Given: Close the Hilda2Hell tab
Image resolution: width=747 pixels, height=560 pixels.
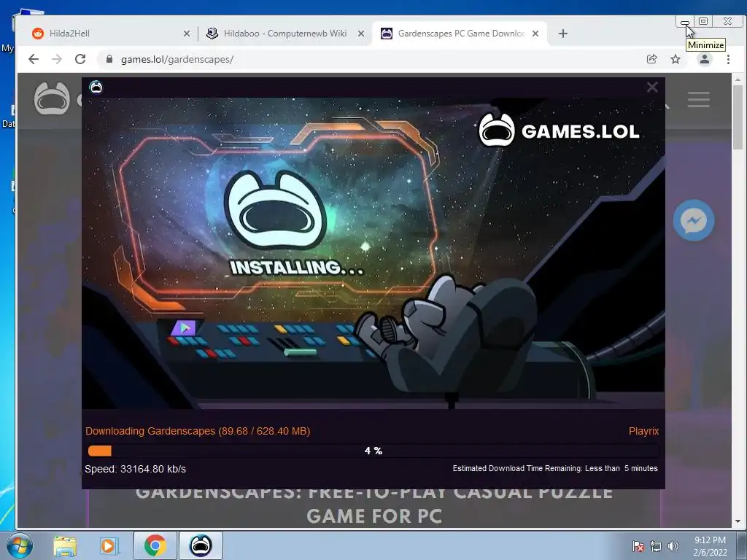Looking at the screenshot, I should [x=187, y=34].
